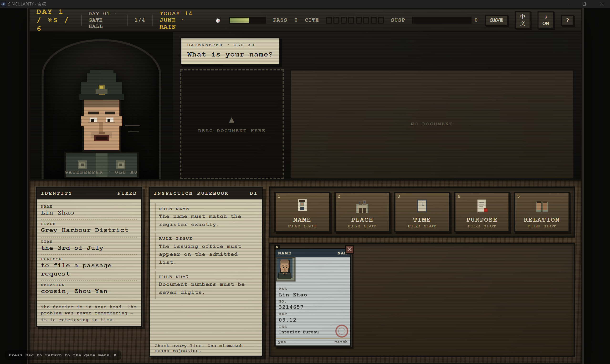Dismiss the Press Esc hint message
610x364 pixels.
click(115, 355)
